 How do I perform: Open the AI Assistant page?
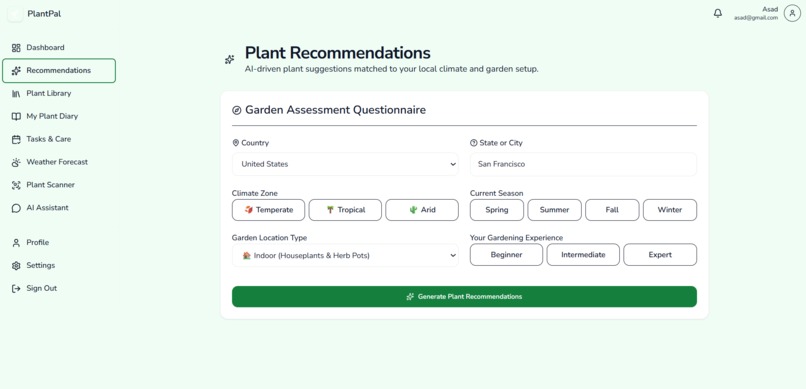pos(59,208)
